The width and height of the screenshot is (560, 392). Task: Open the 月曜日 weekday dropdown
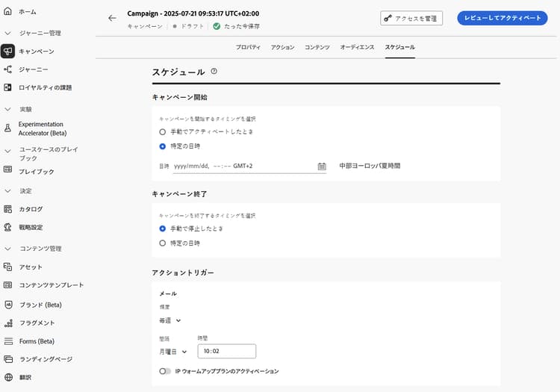click(x=172, y=352)
